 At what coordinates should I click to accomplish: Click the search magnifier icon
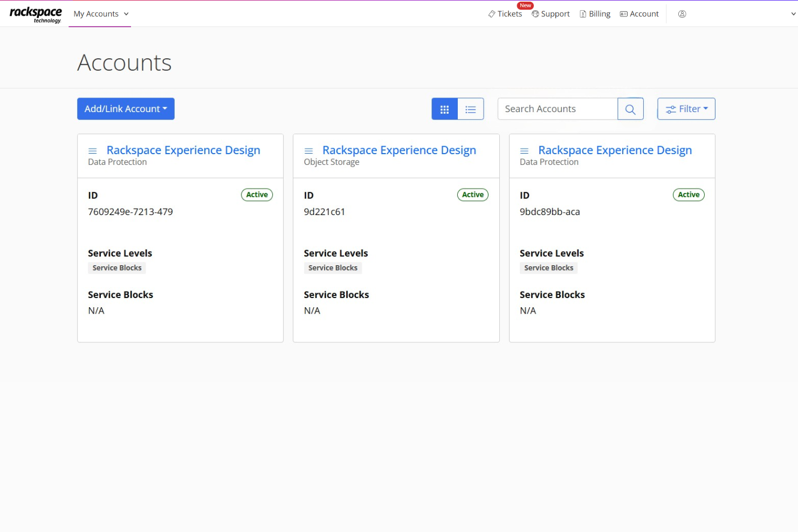point(630,108)
